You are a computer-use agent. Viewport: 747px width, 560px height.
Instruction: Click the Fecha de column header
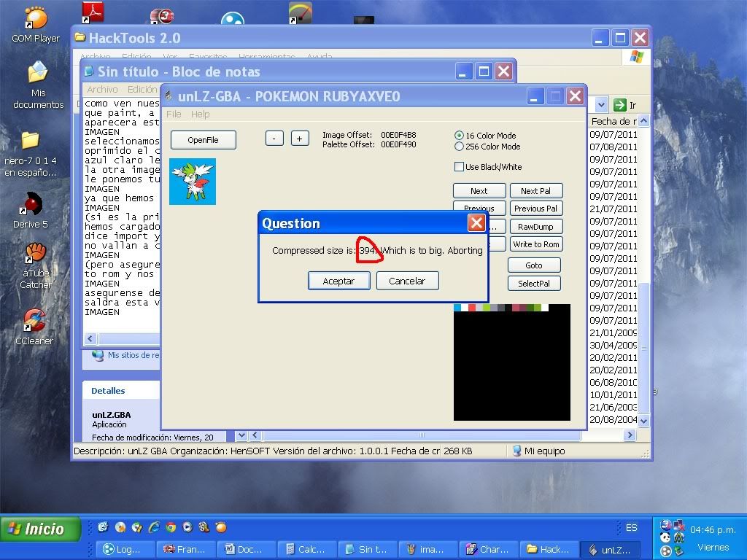(x=614, y=122)
